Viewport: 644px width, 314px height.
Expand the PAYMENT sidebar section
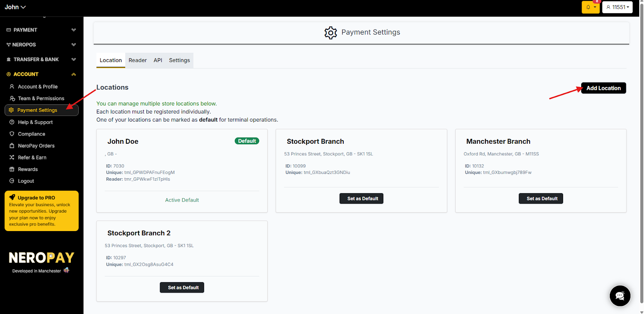point(74,30)
